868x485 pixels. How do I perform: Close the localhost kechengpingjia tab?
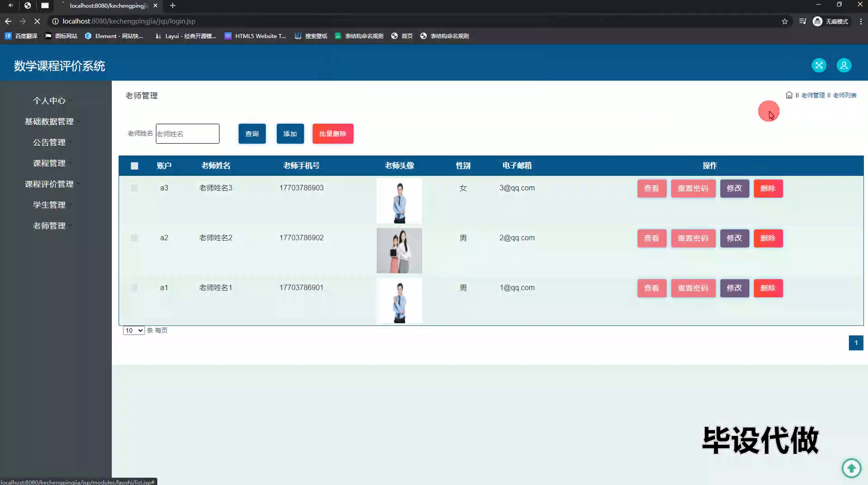156,5
